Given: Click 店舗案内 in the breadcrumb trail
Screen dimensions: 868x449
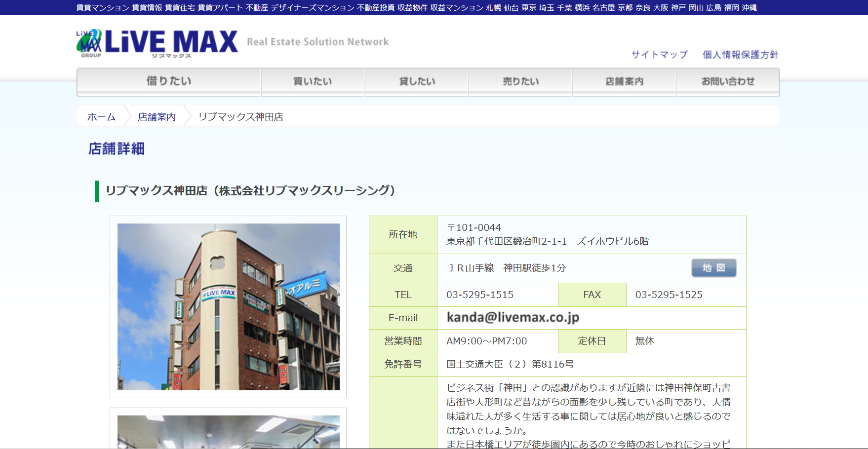Looking at the screenshot, I should 157,117.
